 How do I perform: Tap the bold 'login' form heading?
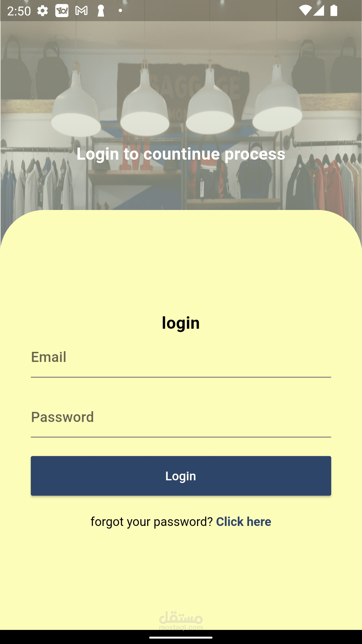coord(181,323)
